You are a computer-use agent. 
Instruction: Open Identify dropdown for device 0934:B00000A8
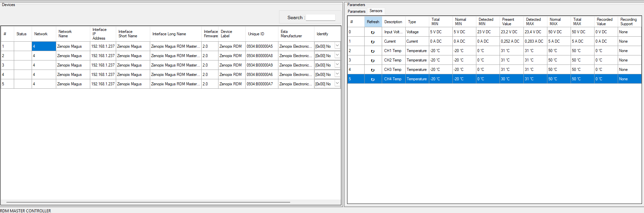click(337, 55)
